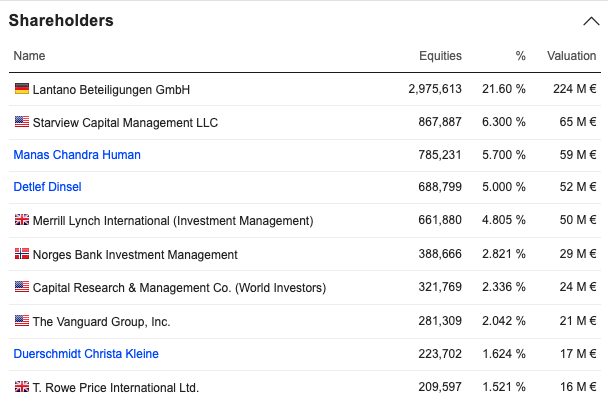Click the Equities column header

[x=440, y=56]
